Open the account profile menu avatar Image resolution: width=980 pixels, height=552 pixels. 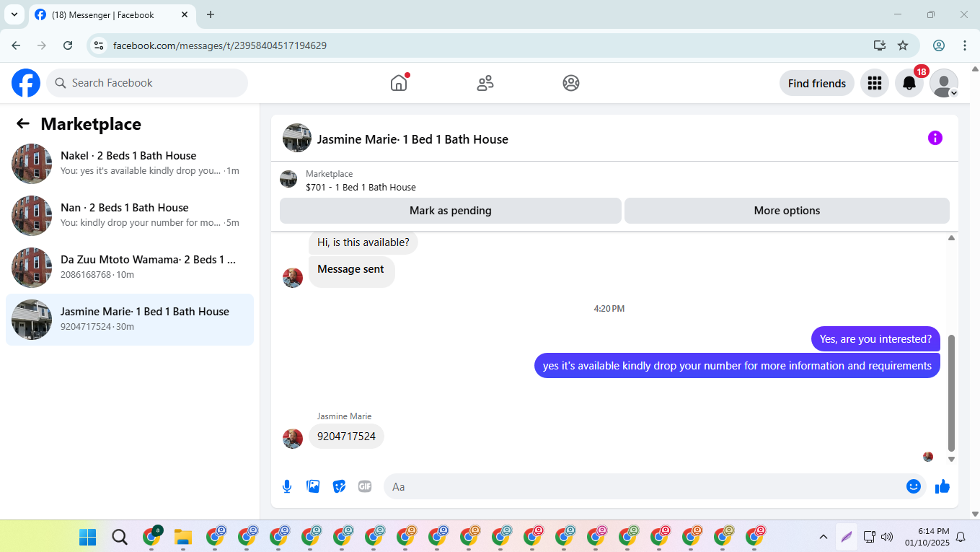coord(944,84)
